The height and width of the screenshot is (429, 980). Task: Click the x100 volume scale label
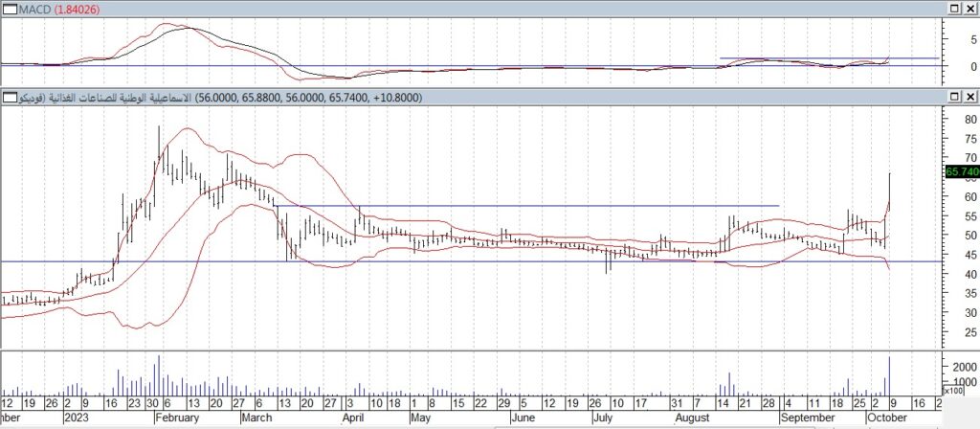point(953,391)
